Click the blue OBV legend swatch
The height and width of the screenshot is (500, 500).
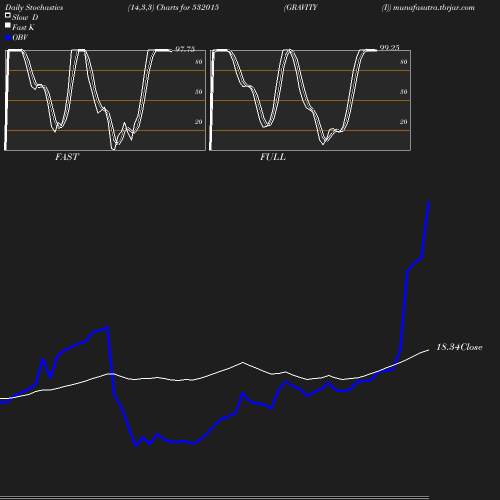tap(8, 38)
